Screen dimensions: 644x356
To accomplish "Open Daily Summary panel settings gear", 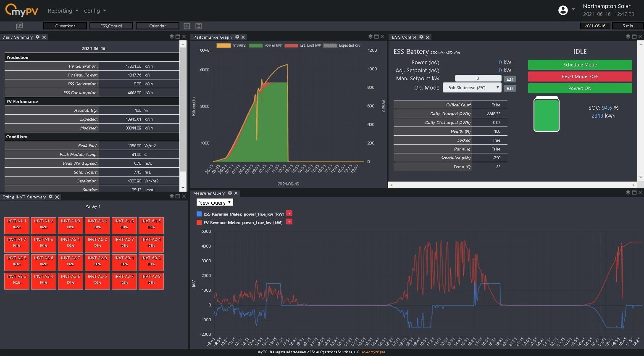I will tap(38, 37).
